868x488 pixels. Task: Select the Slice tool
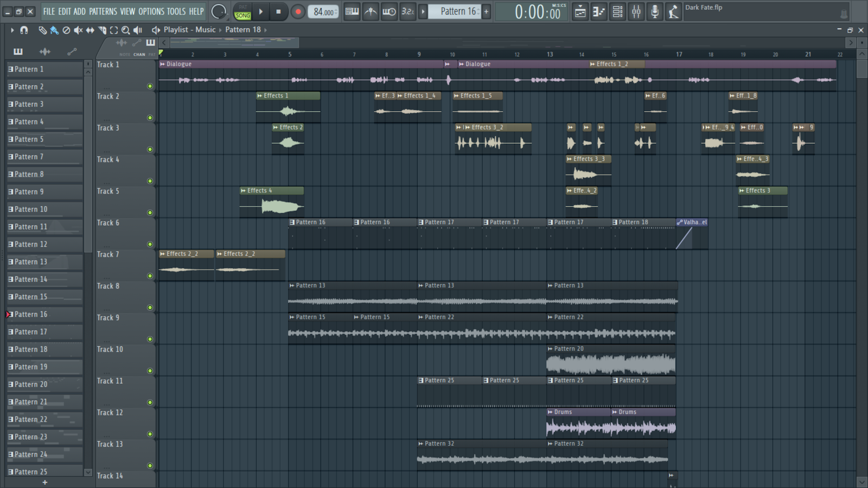click(x=102, y=30)
